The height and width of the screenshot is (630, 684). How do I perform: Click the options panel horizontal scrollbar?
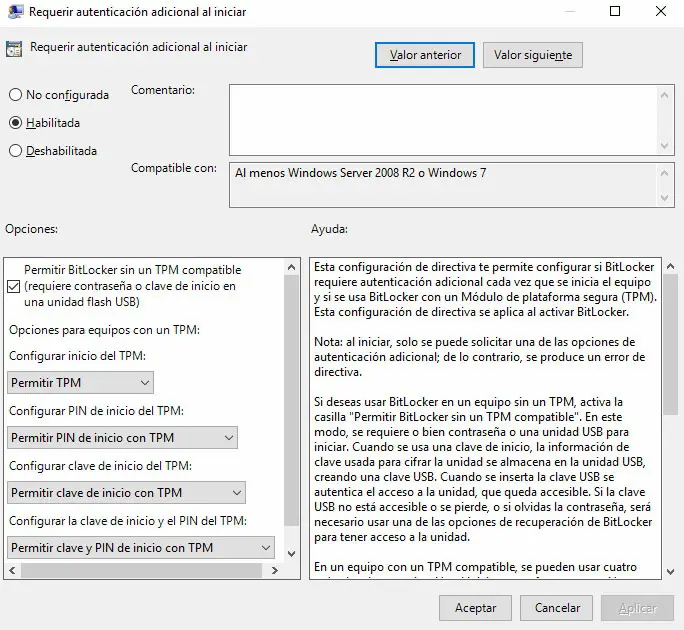click(x=141, y=570)
